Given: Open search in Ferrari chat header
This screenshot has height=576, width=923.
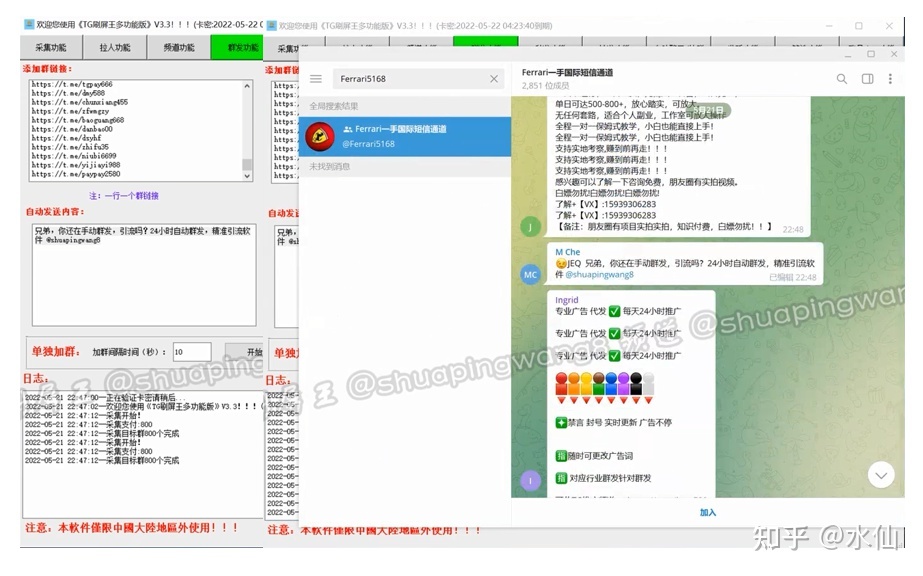Looking at the screenshot, I should click(842, 79).
